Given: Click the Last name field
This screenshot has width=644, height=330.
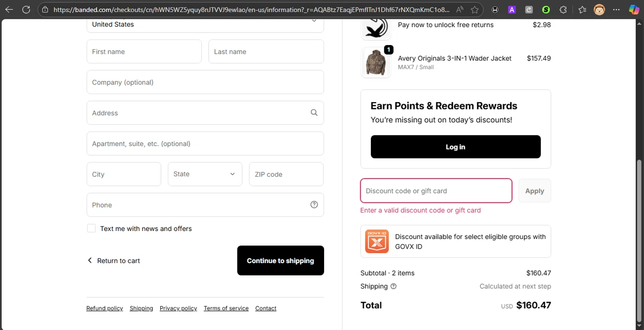Looking at the screenshot, I should (x=266, y=51).
